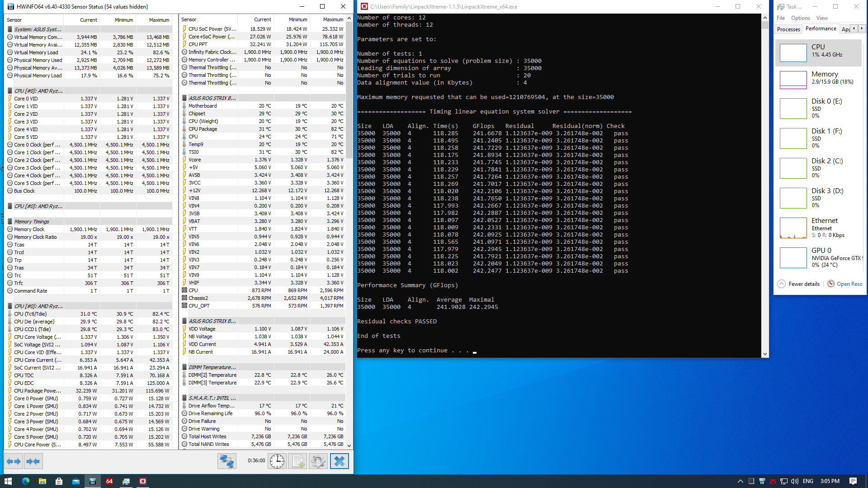
Task: Switch to LinpackXtreme taskbar button
Action: point(142,481)
